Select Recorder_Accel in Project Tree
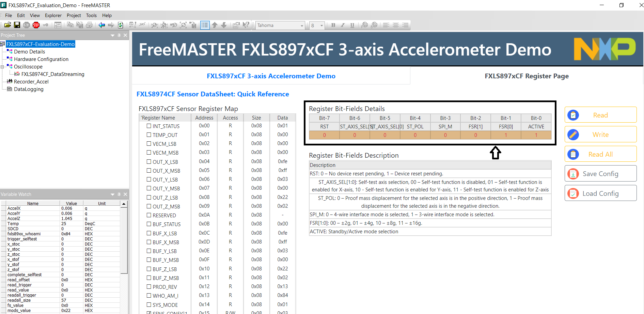The width and height of the screenshot is (644, 314). pyautogui.click(x=31, y=82)
